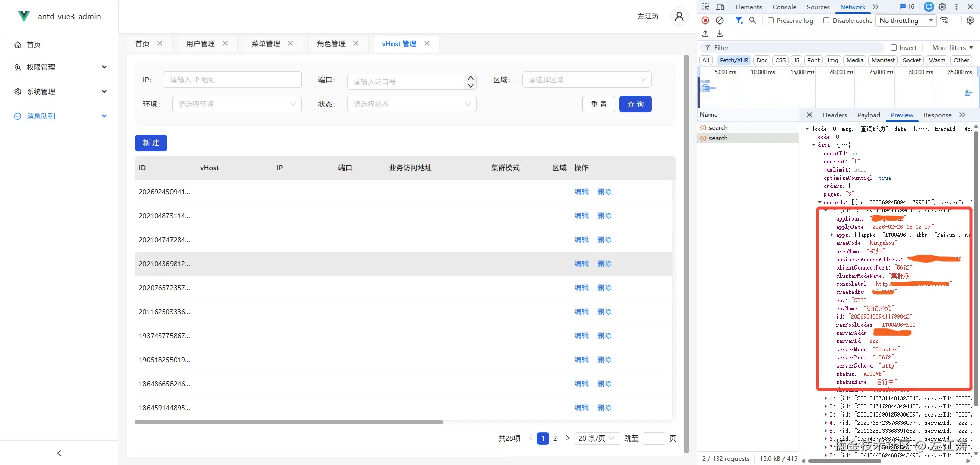The width and height of the screenshot is (980, 465).
Task: Switch to the Sources panel tab
Action: point(818,7)
